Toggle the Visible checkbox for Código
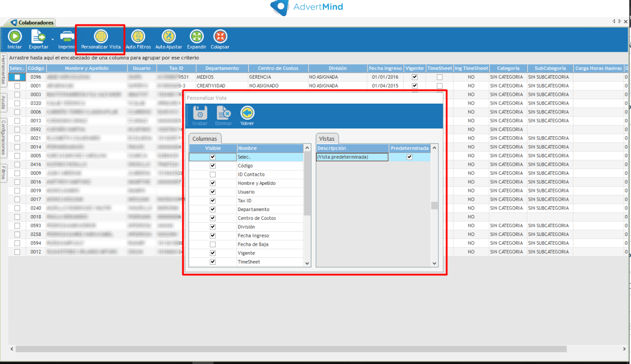Screen dimensions: 631x364 (x=213, y=166)
